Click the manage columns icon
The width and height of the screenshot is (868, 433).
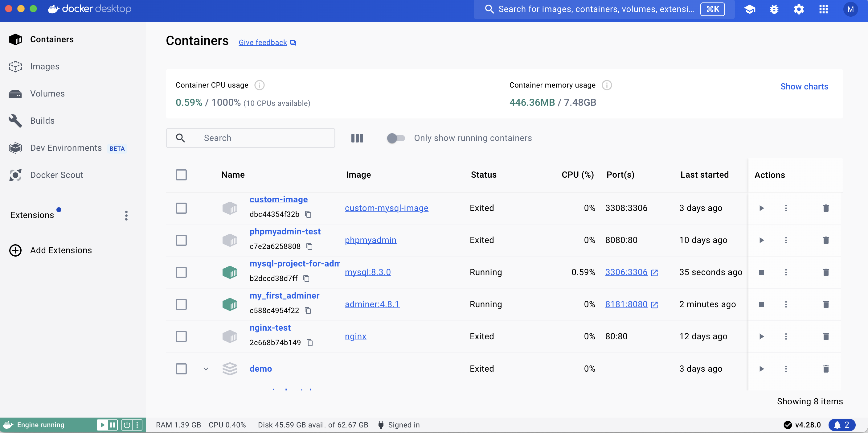point(357,138)
